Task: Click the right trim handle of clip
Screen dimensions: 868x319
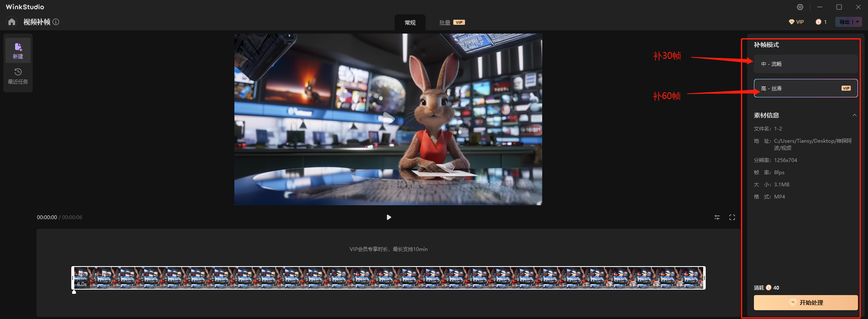Action: [x=704, y=278]
